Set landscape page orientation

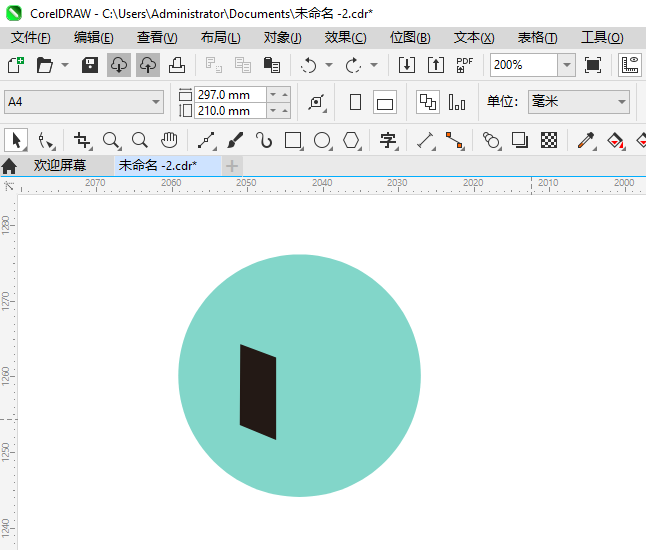[385, 102]
